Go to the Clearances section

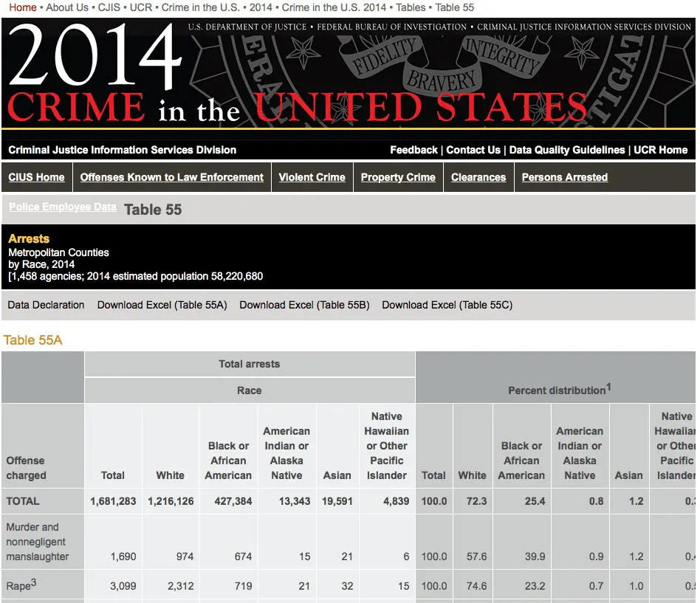point(478,177)
